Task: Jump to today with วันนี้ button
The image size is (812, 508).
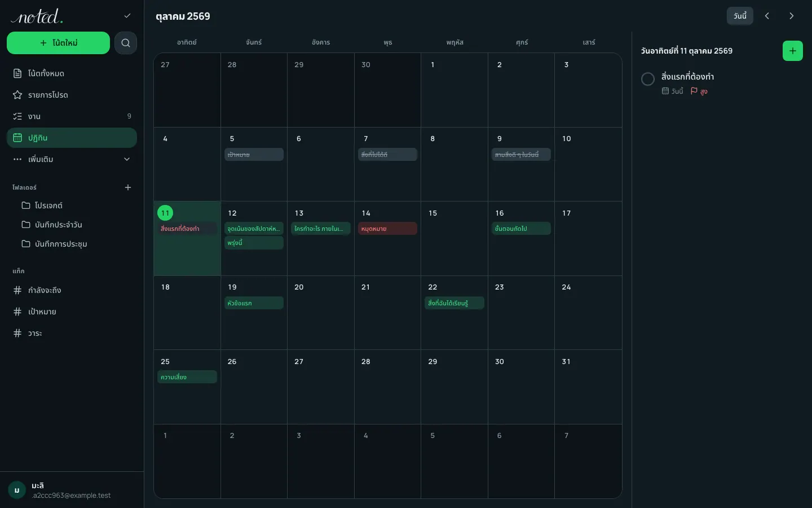Action: [740, 16]
